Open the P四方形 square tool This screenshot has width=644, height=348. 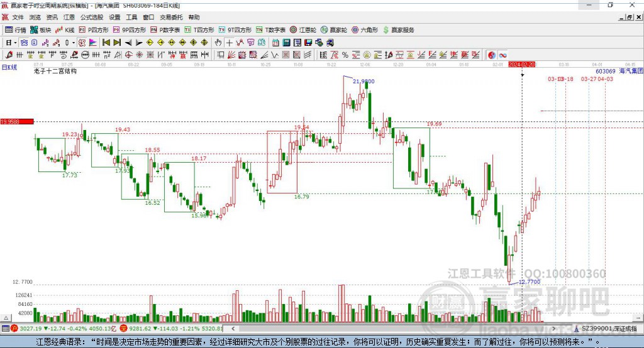[94, 30]
